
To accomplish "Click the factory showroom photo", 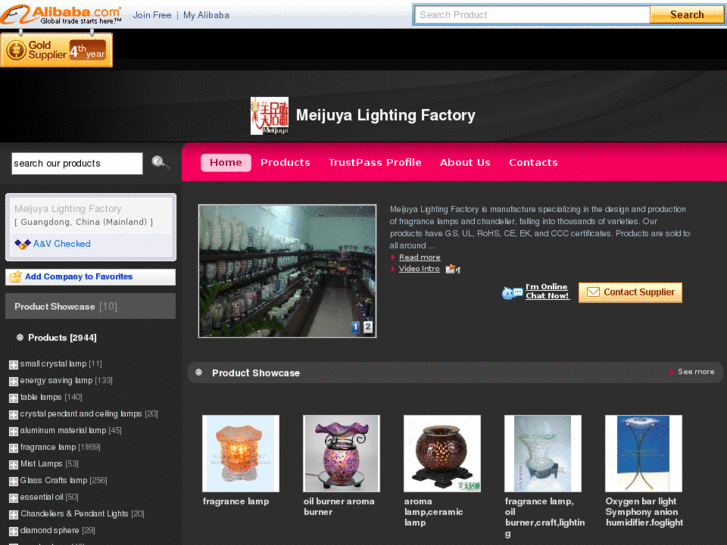I will click(x=287, y=271).
